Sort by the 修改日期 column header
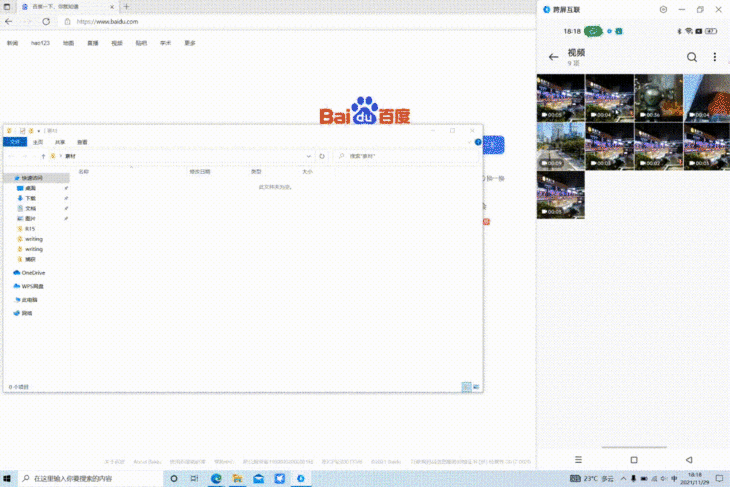Image resolution: width=730 pixels, height=487 pixels. tap(200, 172)
